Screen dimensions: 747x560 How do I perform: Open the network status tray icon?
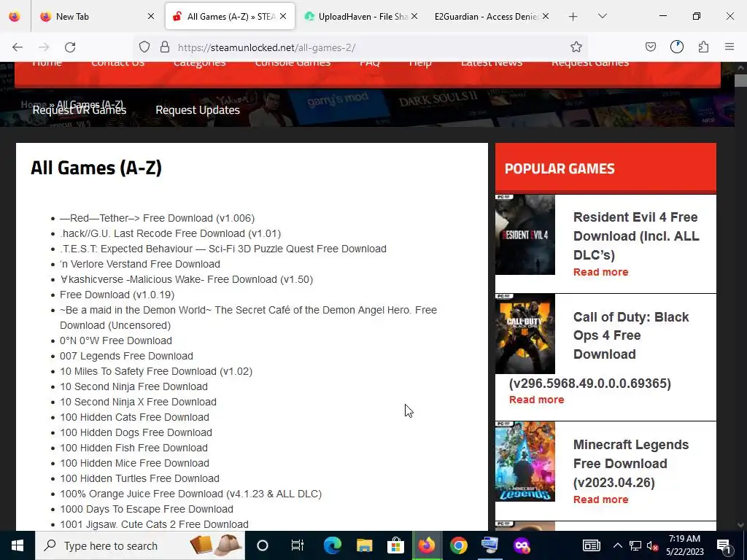pos(635,545)
